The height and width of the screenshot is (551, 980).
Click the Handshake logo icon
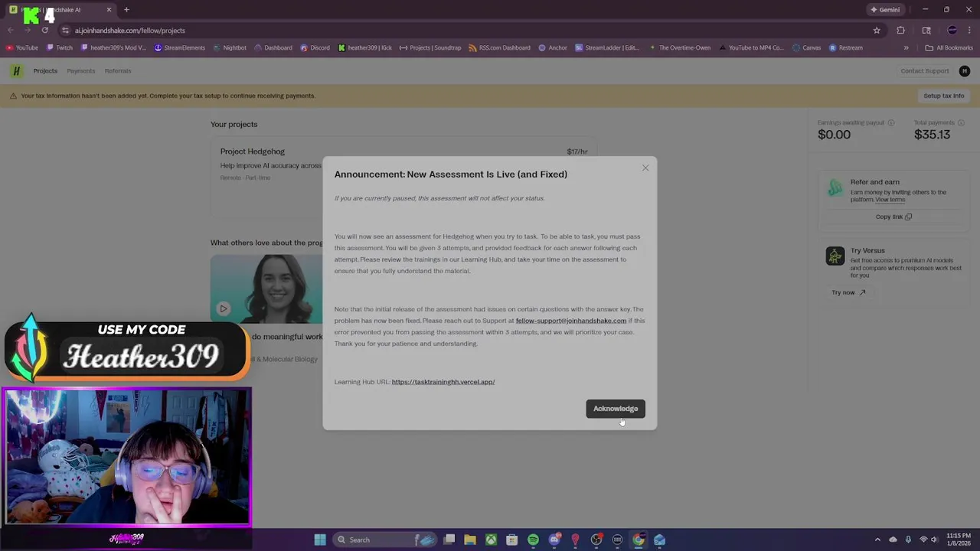[x=16, y=71]
